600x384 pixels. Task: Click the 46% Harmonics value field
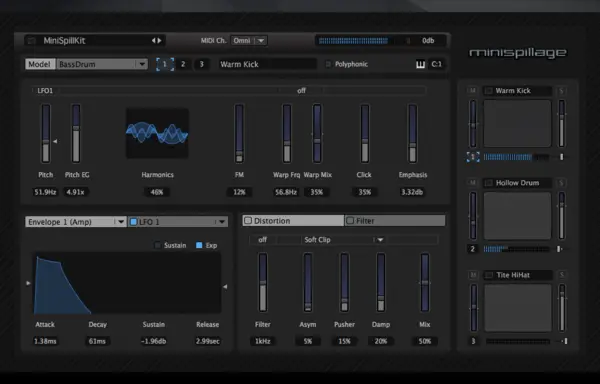(157, 192)
